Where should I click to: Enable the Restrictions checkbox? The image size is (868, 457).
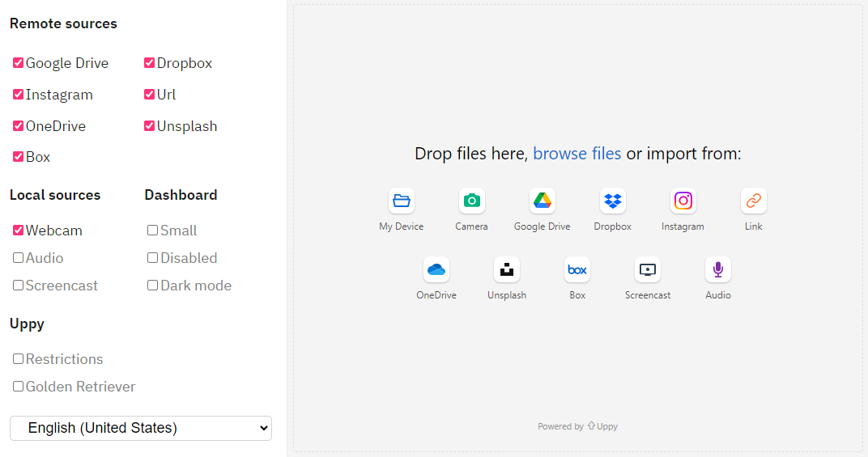pyautogui.click(x=18, y=359)
